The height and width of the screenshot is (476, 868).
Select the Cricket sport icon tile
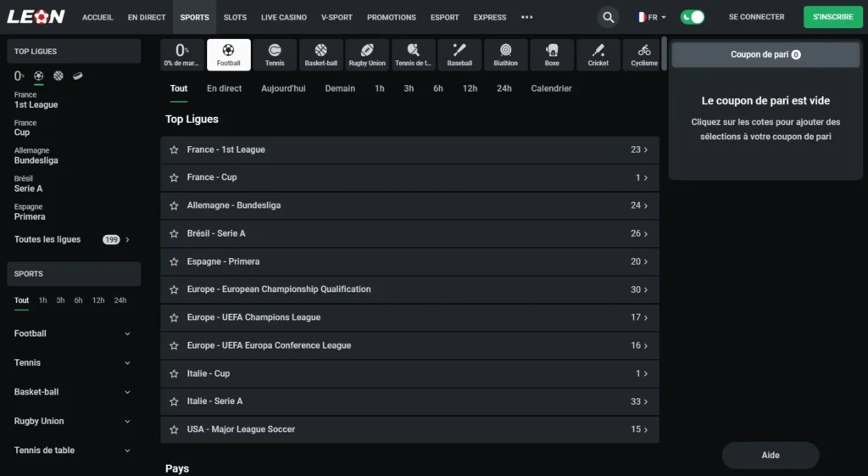598,55
